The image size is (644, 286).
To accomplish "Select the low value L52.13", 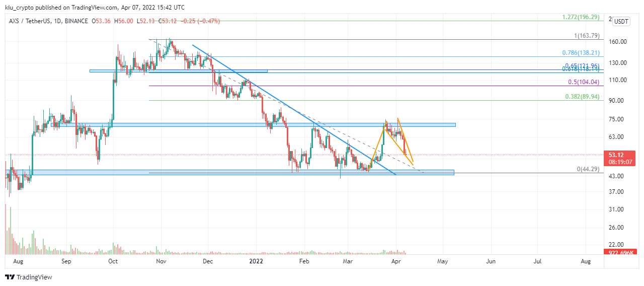I will coord(146,21).
